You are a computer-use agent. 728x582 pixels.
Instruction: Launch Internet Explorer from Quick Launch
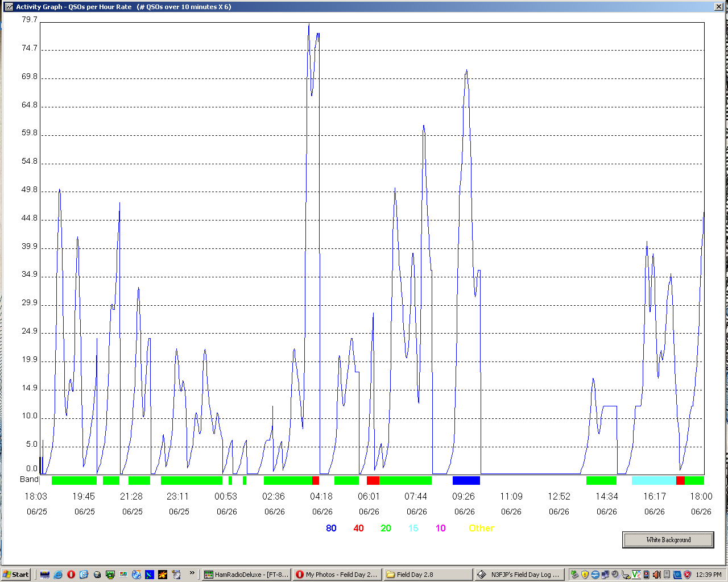(58, 575)
